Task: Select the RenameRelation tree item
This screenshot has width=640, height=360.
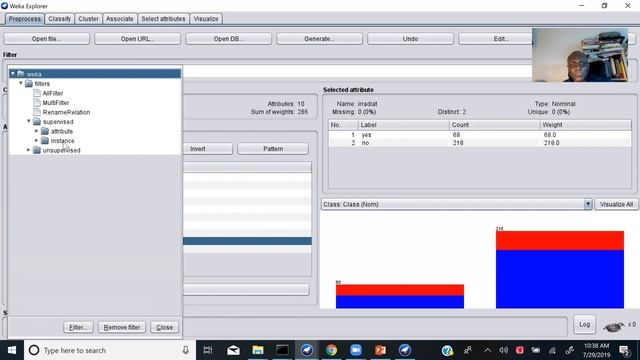Action: click(x=66, y=112)
